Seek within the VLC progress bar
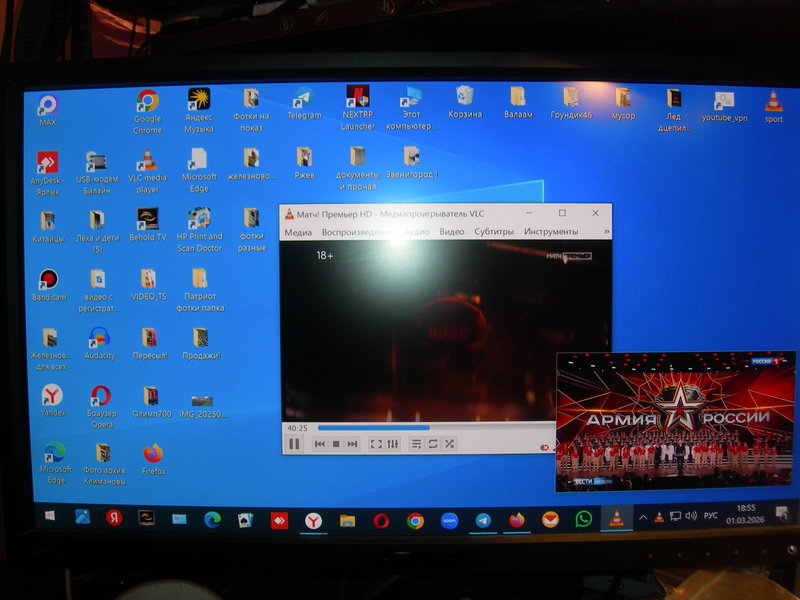 (435, 428)
